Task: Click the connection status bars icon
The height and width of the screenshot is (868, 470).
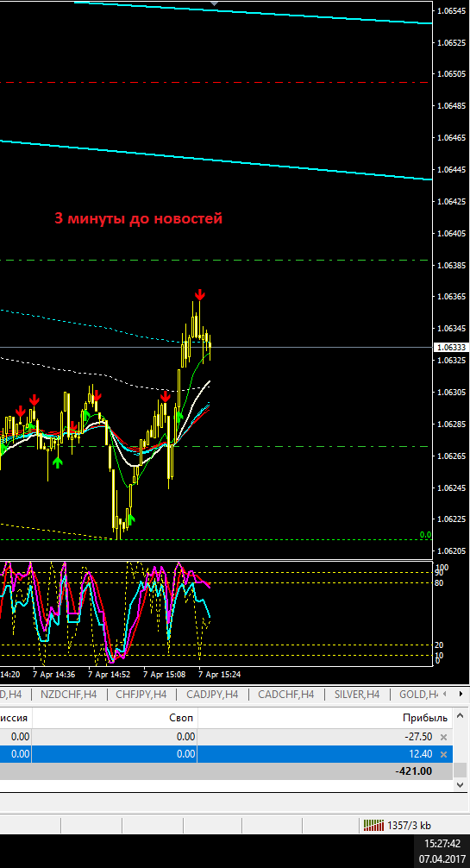Action: point(373,826)
